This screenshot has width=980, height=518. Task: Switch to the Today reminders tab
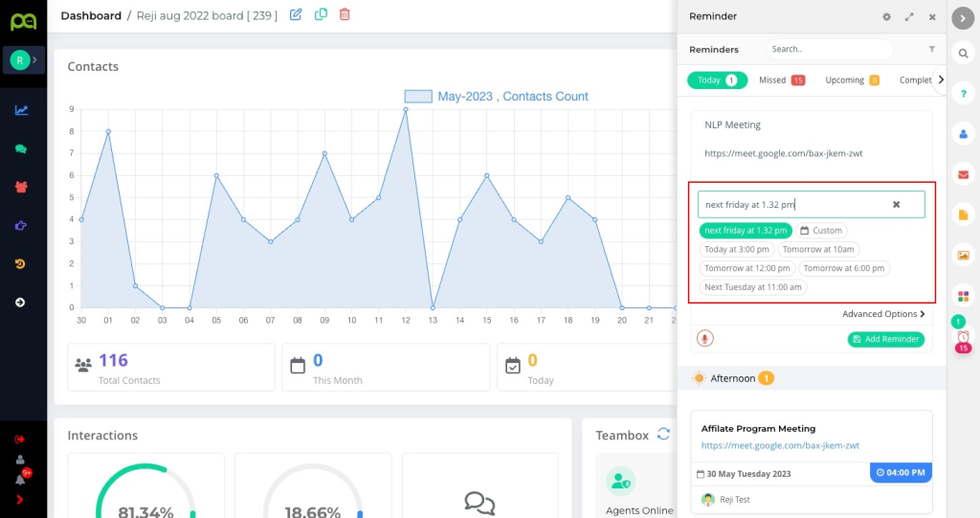pyautogui.click(x=717, y=80)
